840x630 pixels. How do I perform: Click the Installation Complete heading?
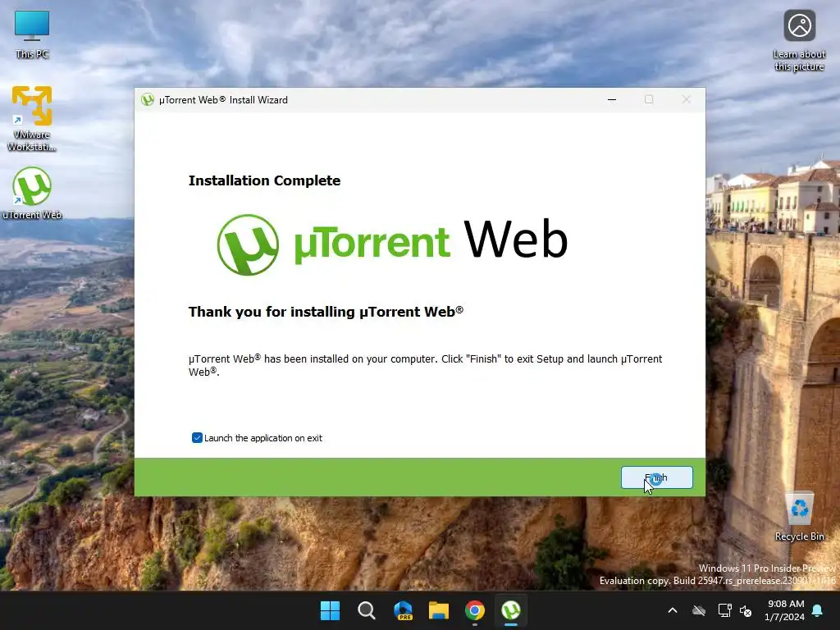click(x=264, y=180)
